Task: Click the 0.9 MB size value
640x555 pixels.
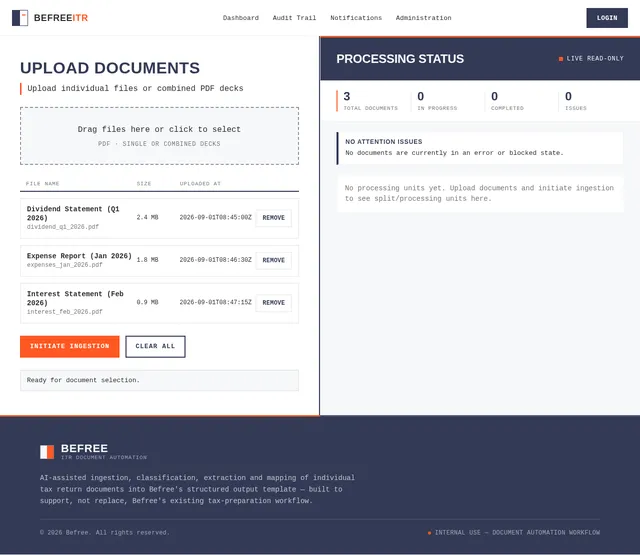Action: [147, 302]
